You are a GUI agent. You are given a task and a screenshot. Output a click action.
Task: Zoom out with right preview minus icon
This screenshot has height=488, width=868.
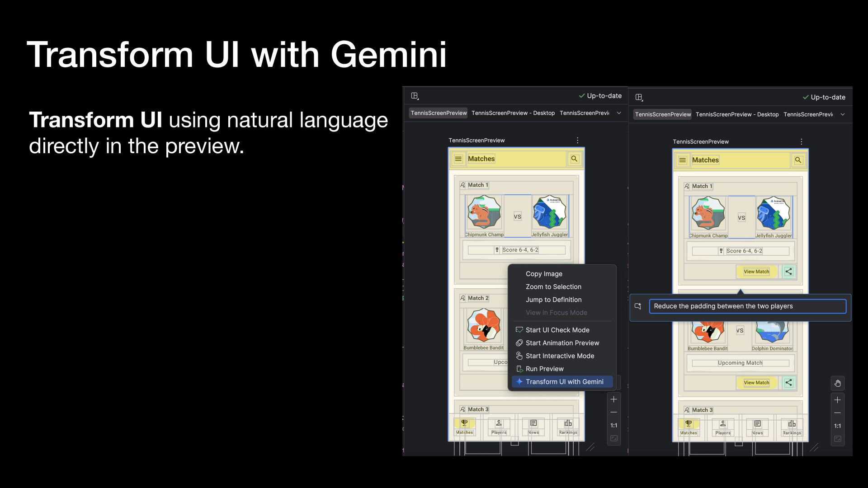[x=837, y=413]
